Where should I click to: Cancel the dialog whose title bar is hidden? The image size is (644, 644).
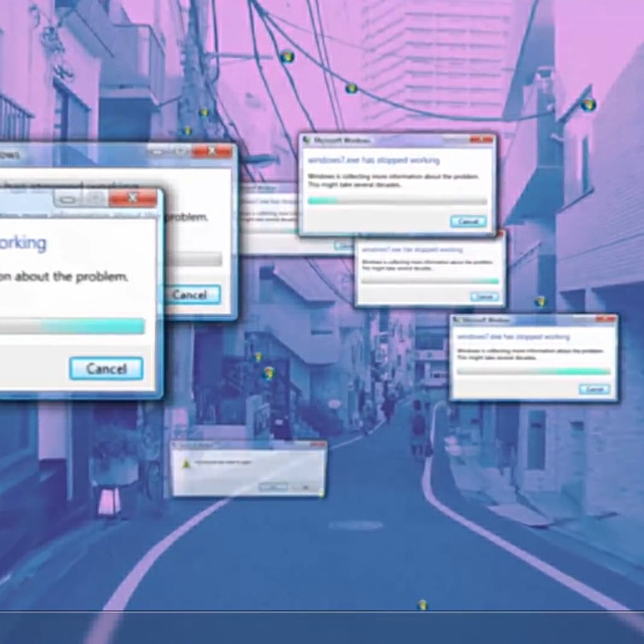click(485, 297)
